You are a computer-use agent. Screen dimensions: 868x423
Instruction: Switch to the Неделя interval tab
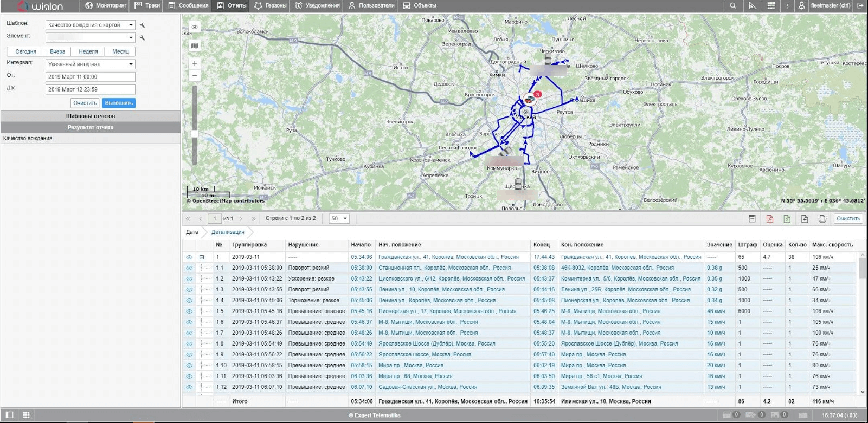pos(88,52)
